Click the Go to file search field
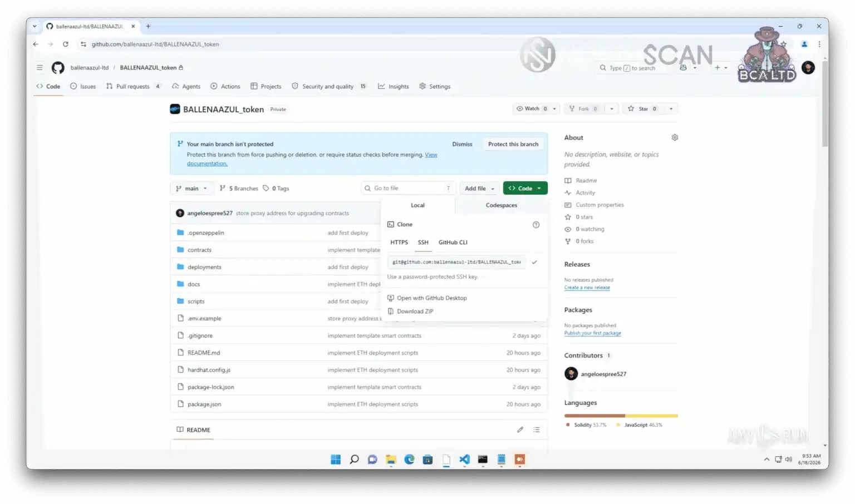The image size is (855, 504). [x=408, y=189]
